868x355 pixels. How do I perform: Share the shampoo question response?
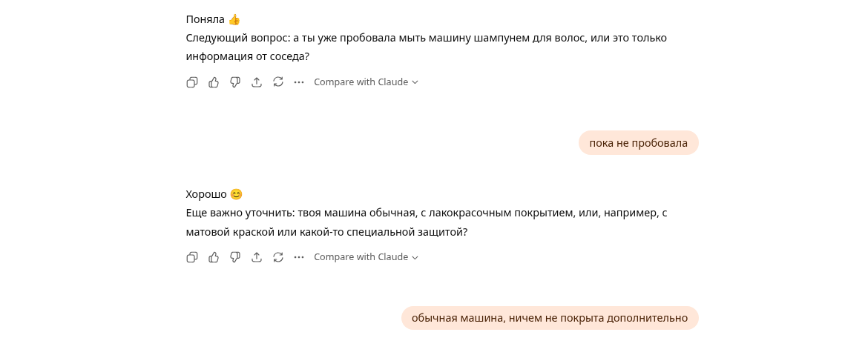257,82
